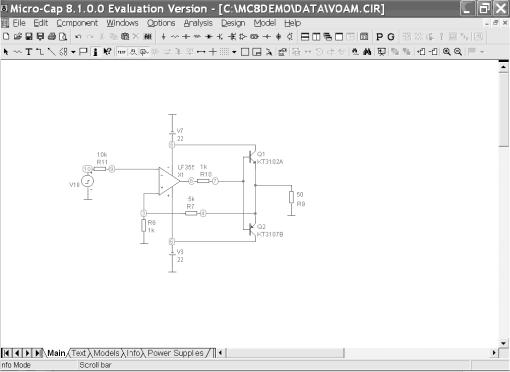Jump to first page tab arrow
Viewport: 510px width, 372px height.
[7, 353]
